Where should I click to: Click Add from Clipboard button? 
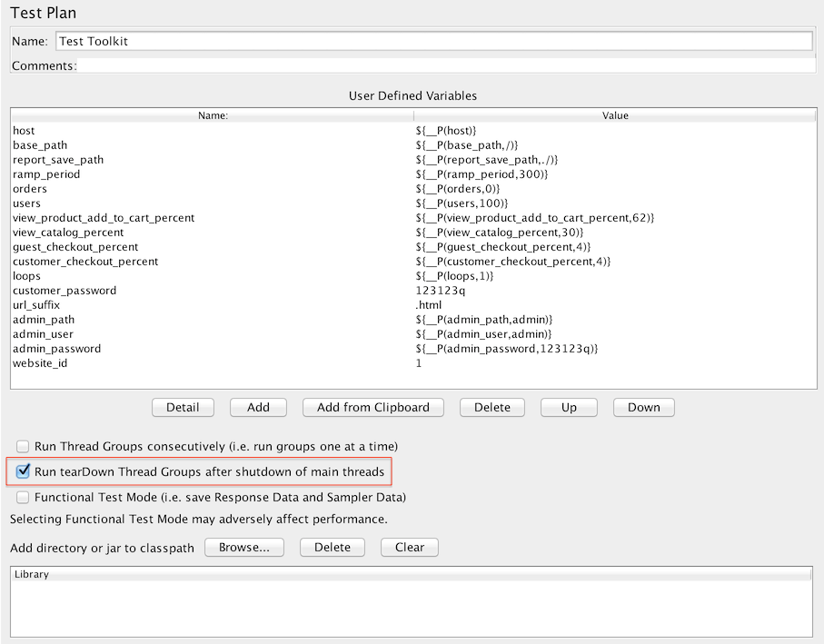(372, 407)
